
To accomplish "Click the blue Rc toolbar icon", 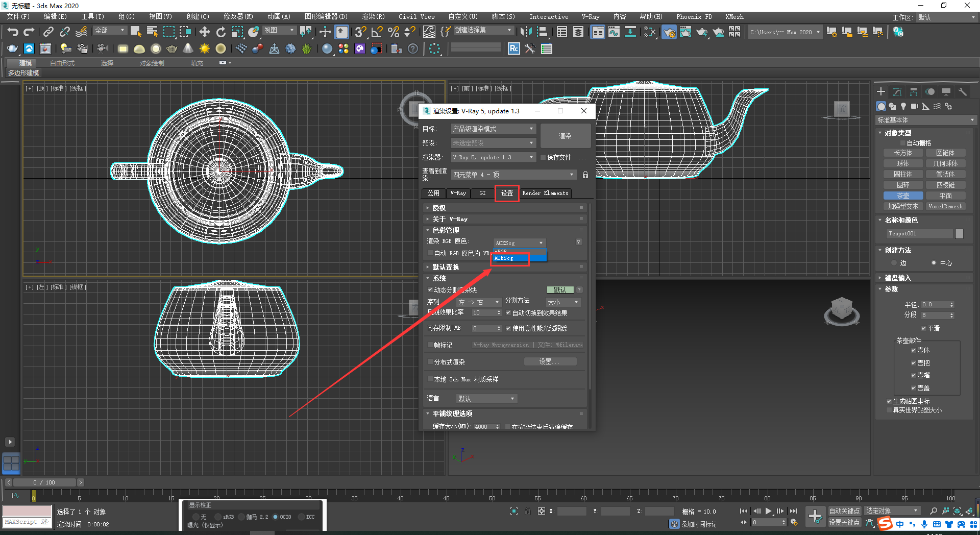I will [x=513, y=48].
